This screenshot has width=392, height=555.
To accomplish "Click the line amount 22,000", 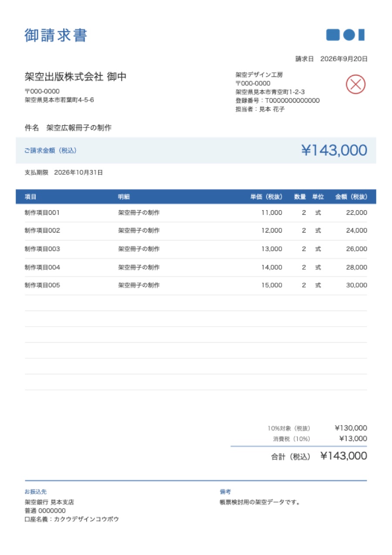I will [357, 213].
